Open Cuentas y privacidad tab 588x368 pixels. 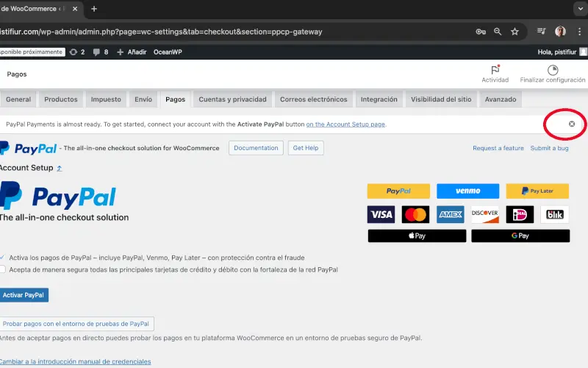[232, 99]
